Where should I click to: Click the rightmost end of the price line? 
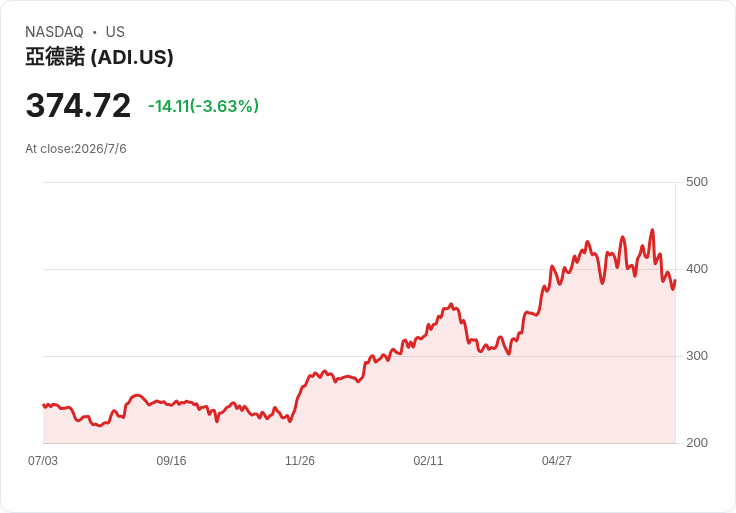[675, 281]
